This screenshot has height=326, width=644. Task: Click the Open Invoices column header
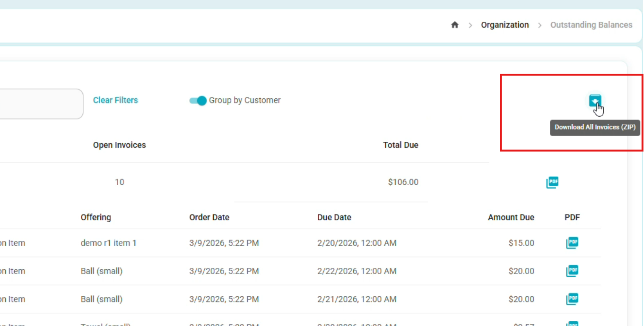(119, 145)
